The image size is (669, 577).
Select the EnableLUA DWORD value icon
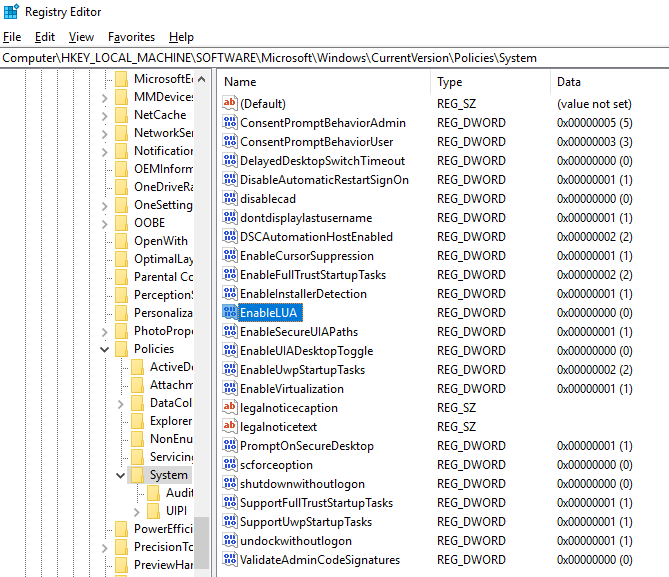(x=229, y=313)
